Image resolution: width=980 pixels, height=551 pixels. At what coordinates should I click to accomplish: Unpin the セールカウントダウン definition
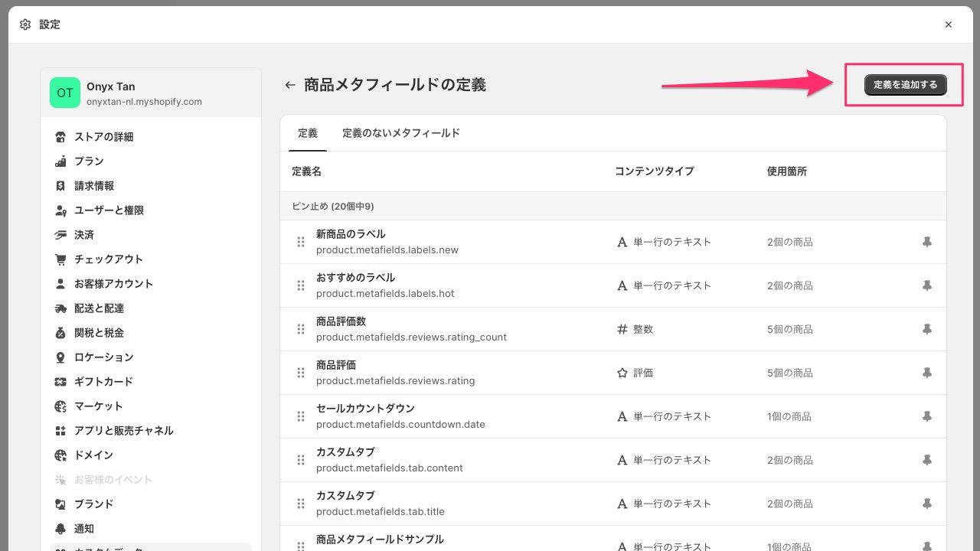(x=926, y=416)
